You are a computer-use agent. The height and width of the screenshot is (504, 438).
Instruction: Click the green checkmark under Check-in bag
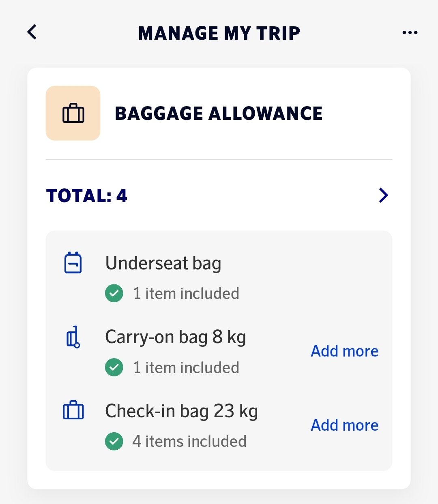[x=114, y=441]
